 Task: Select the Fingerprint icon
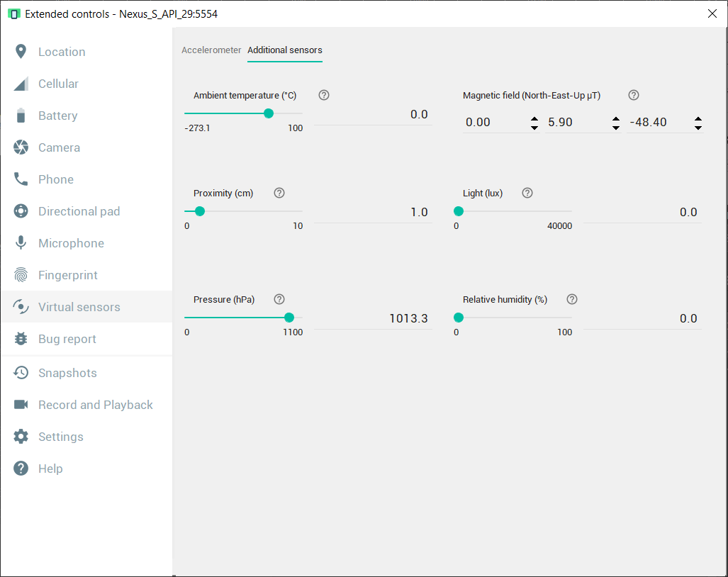(x=21, y=275)
